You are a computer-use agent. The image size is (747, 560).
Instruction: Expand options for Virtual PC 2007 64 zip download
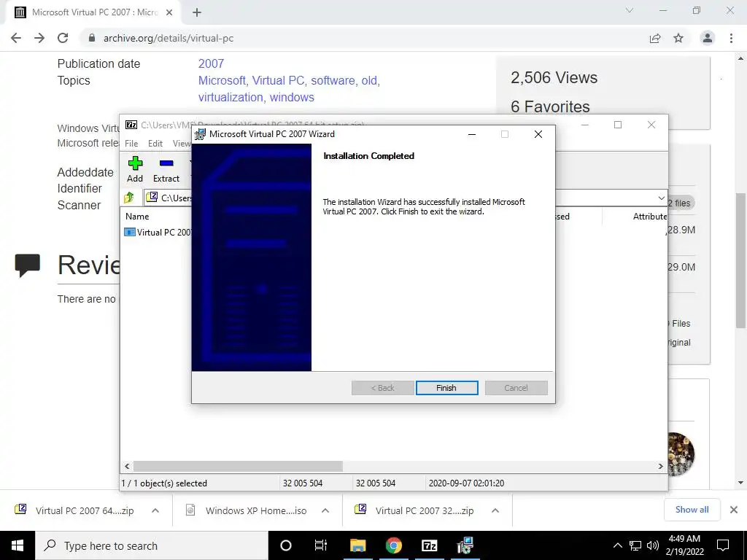point(155,510)
